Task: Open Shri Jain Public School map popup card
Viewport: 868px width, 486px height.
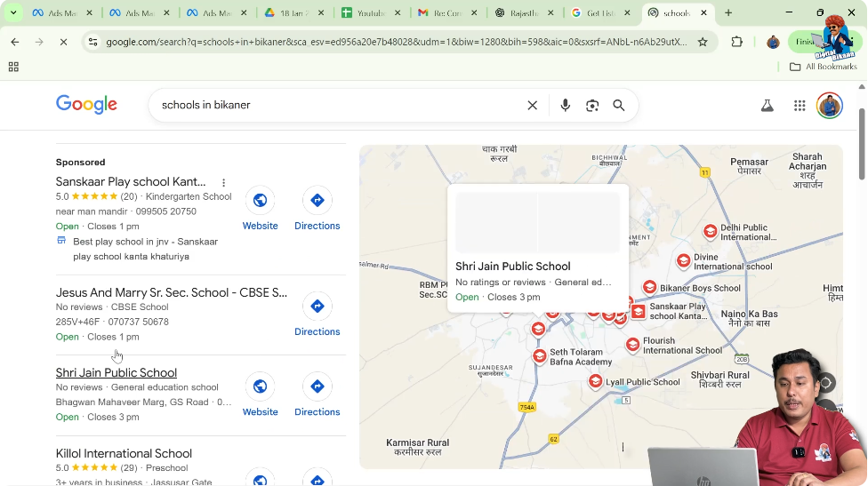Action: point(538,248)
